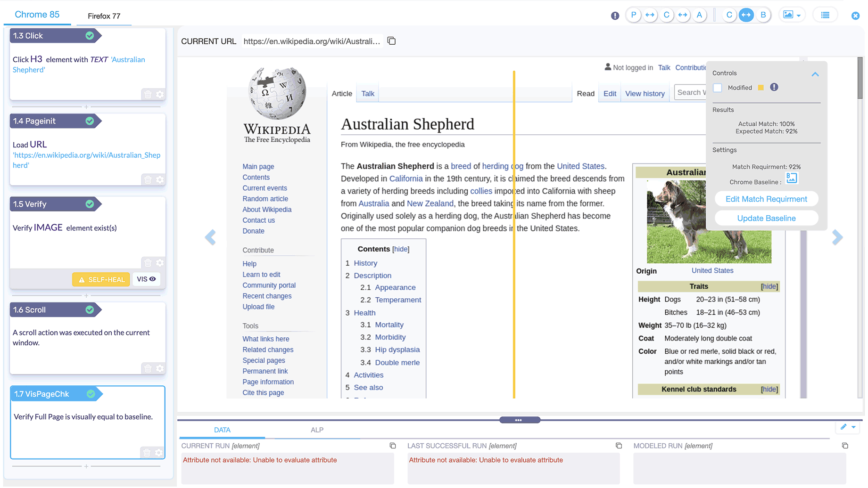Copy the CURRENT URL with its copy icon
Screen dimensions: 868x488
tap(391, 41)
